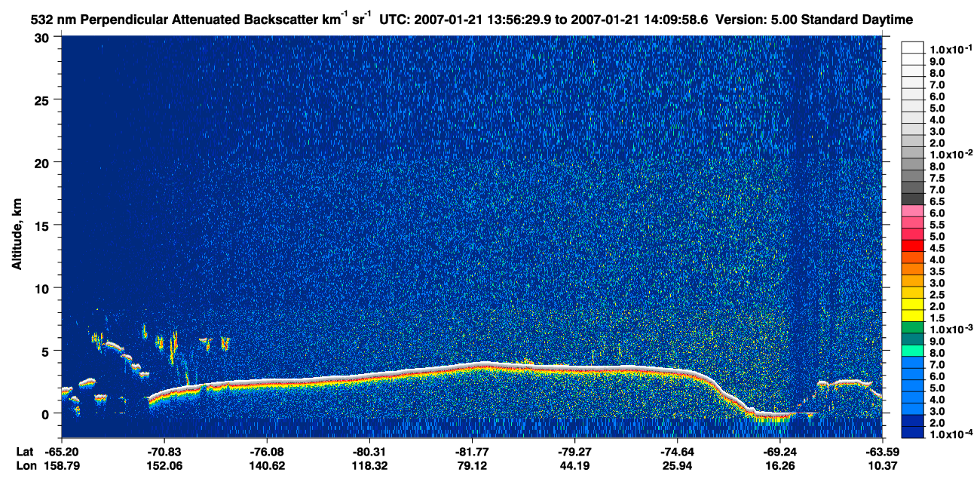980x503 pixels.
Task: Click the light gray 1.0x10-2 colorbar swatch
Action: click(x=912, y=155)
